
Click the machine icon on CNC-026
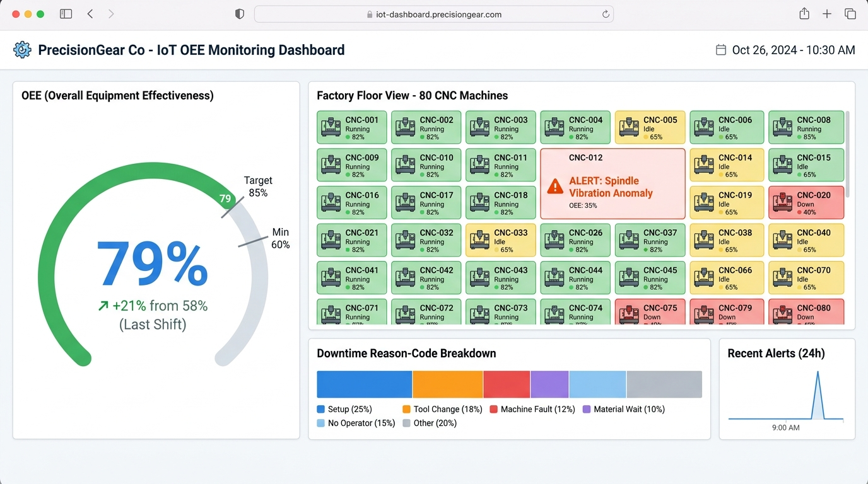554,241
